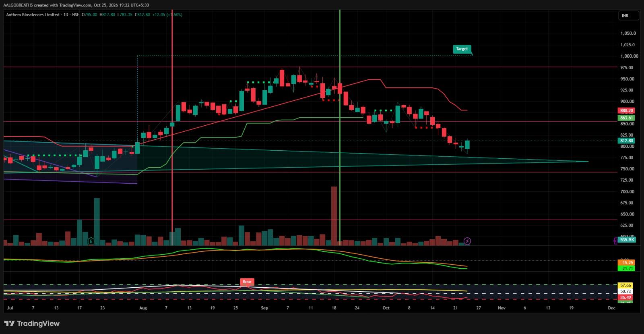Click the Jul label on time axis

10,308
